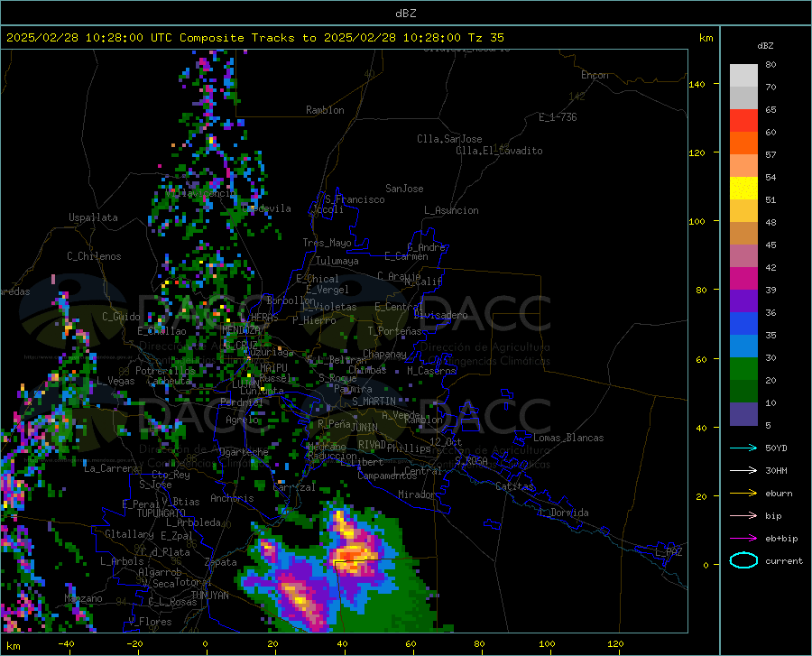The height and width of the screenshot is (656, 812).
Task: Click the Divisadero place label
Action: 440,315
